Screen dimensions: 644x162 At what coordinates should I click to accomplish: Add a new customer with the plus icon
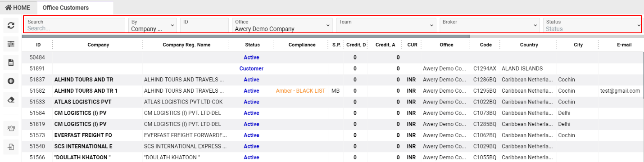tap(11, 81)
